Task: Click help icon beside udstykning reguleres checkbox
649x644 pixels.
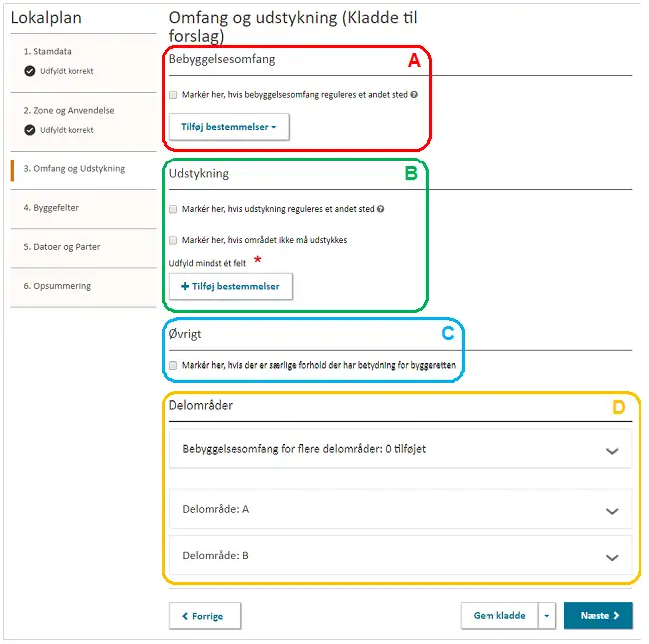Action: point(382,210)
